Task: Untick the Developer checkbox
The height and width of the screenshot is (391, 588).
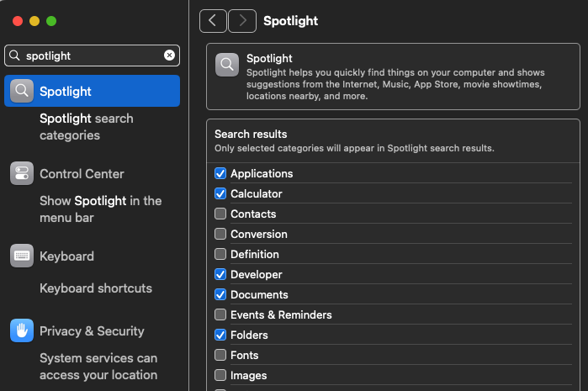Action: click(x=220, y=275)
